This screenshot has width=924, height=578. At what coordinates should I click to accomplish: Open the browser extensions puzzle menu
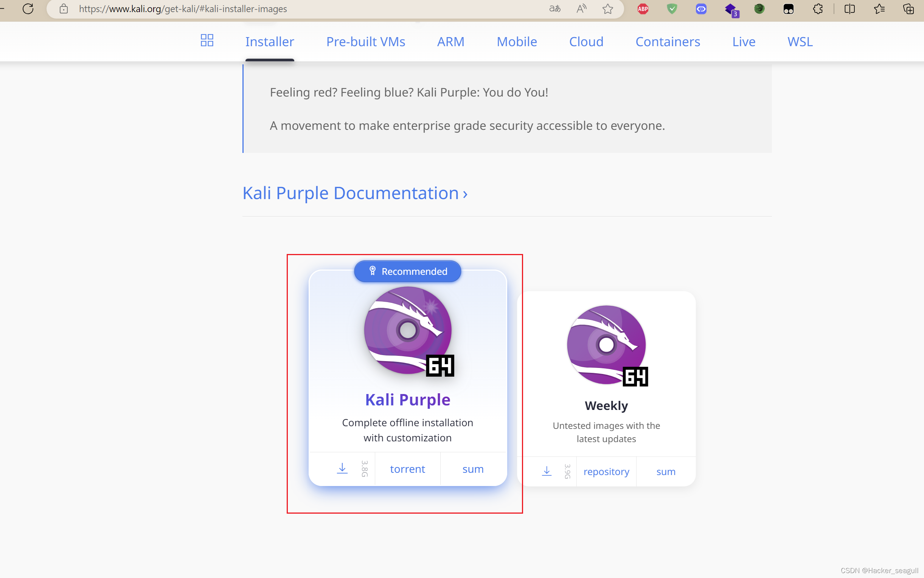[817, 9]
